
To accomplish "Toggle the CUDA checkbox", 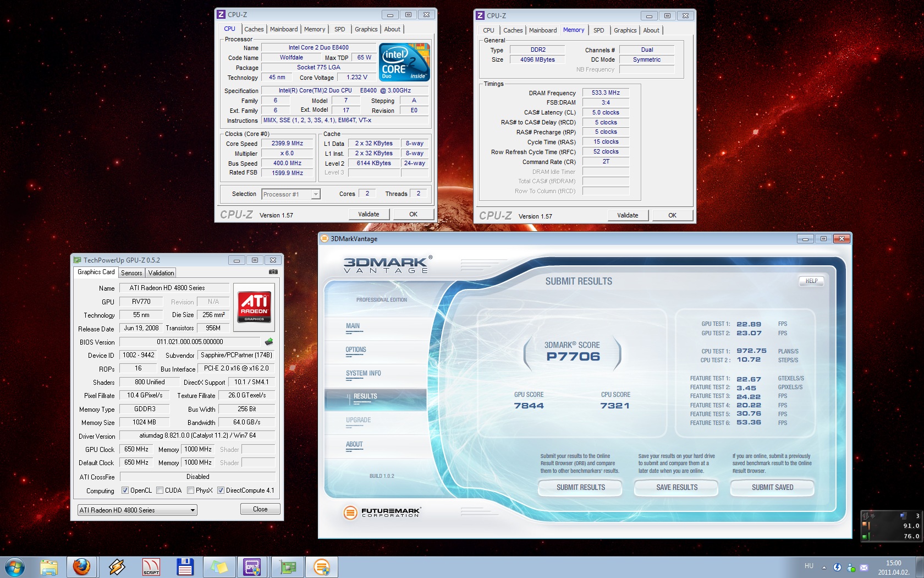I will point(159,490).
